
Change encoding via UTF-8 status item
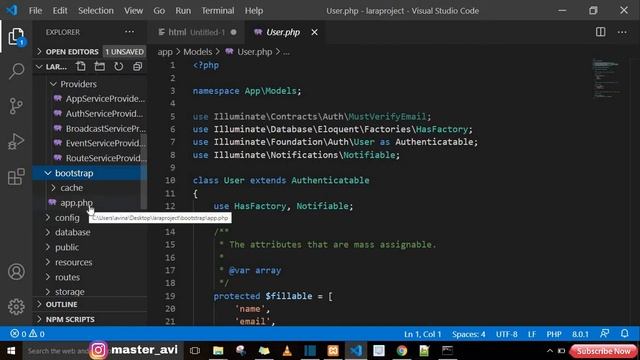507,334
